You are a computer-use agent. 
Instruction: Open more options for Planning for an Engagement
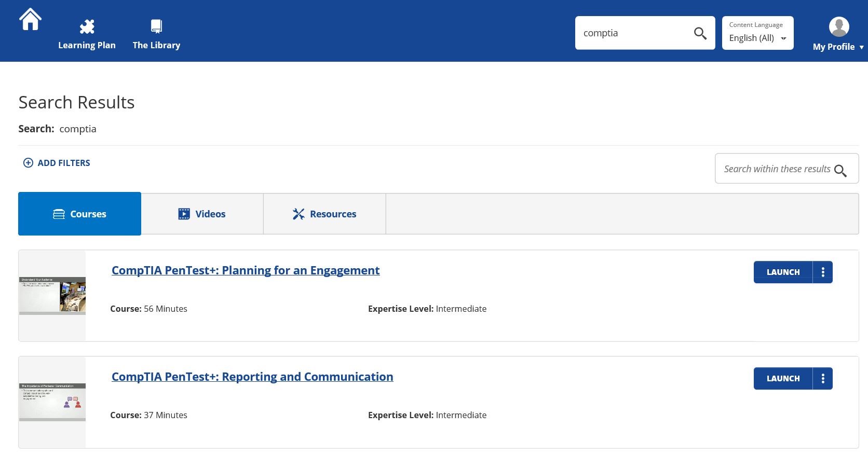pyautogui.click(x=823, y=272)
